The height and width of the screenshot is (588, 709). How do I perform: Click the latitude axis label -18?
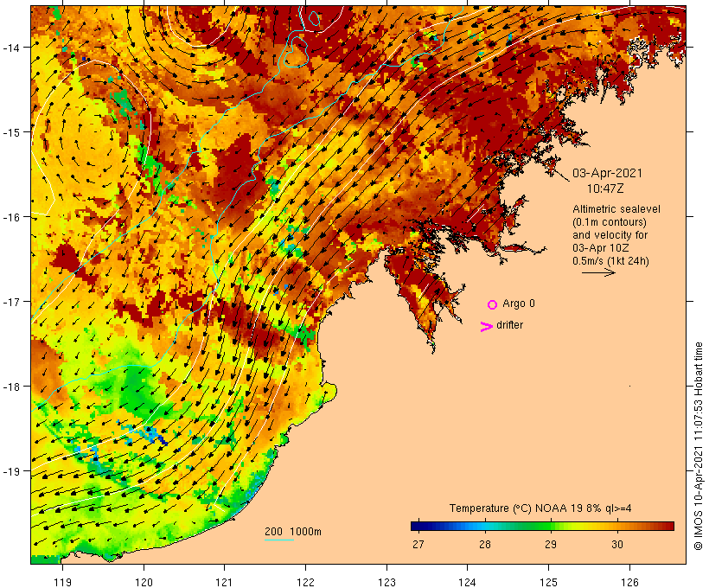(x=10, y=387)
